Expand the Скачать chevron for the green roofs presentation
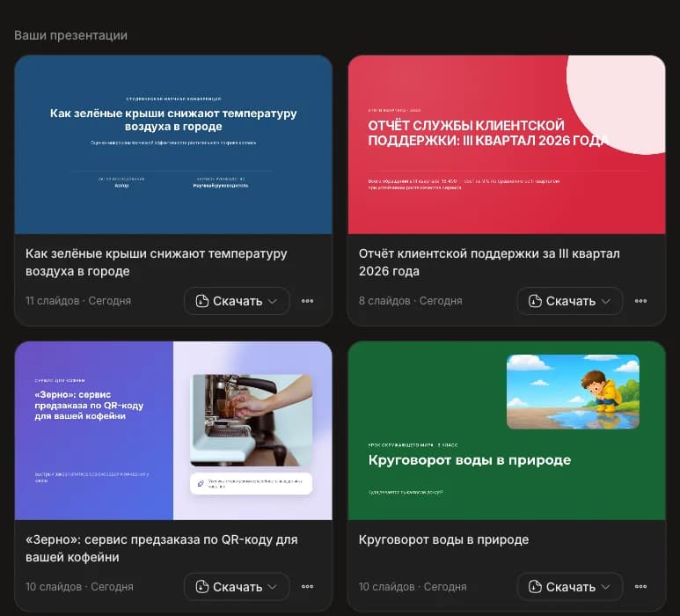 coord(273,301)
